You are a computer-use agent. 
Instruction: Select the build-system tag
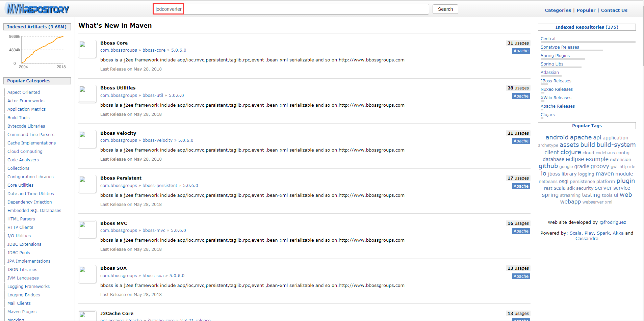(616, 144)
